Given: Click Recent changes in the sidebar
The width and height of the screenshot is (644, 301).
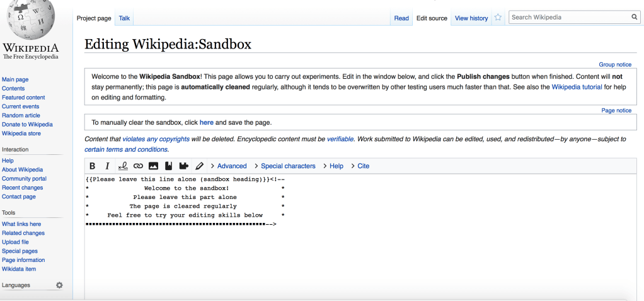Looking at the screenshot, I should (23, 188).
